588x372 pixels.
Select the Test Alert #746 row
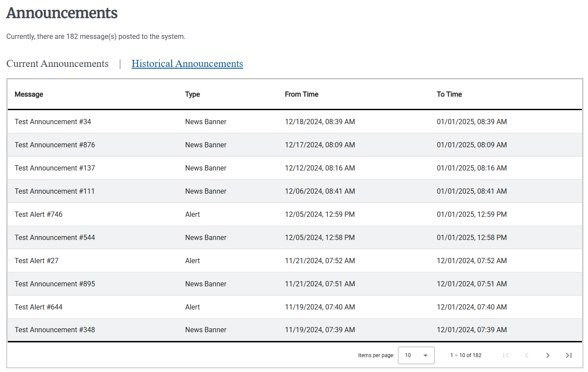[x=38, y=214]
